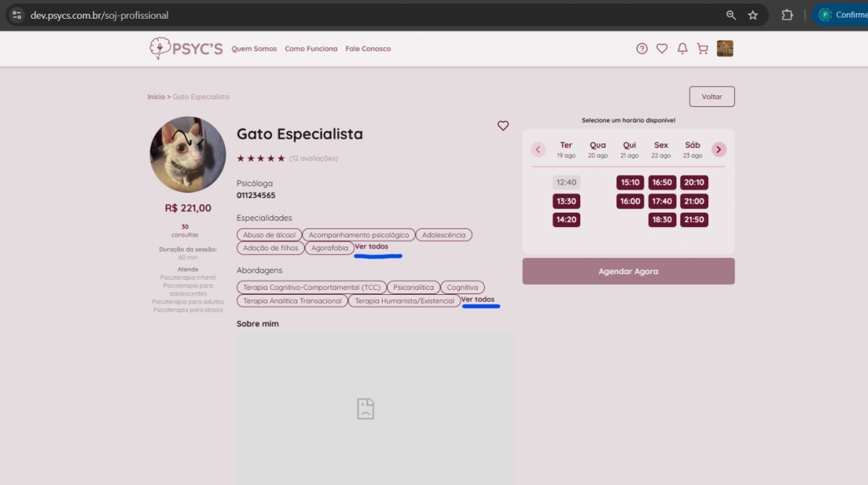868x485 pixels.
Task: Bookmark this page with star icon
Action: click(753, 15)
